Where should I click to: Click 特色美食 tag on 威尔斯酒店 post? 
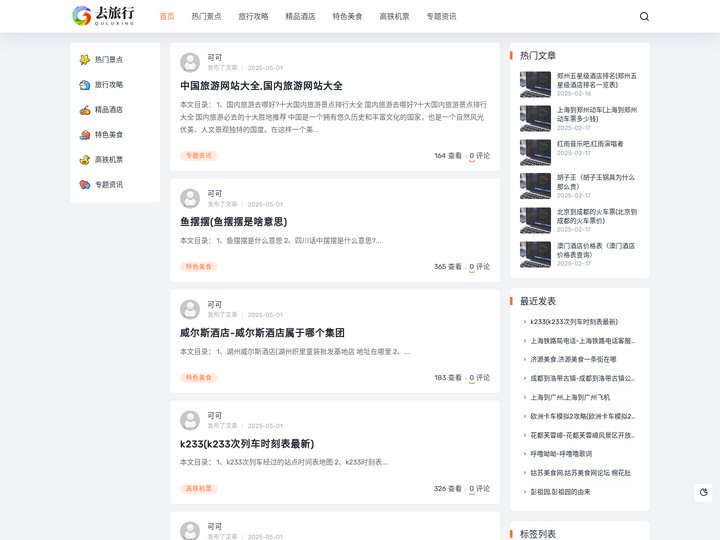point(198,378)
